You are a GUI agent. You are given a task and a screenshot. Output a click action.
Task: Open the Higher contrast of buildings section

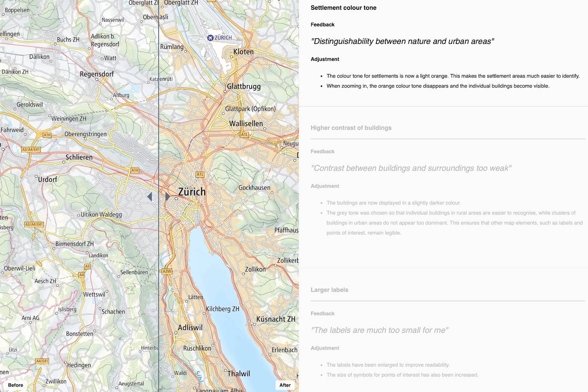coord(351,128)
